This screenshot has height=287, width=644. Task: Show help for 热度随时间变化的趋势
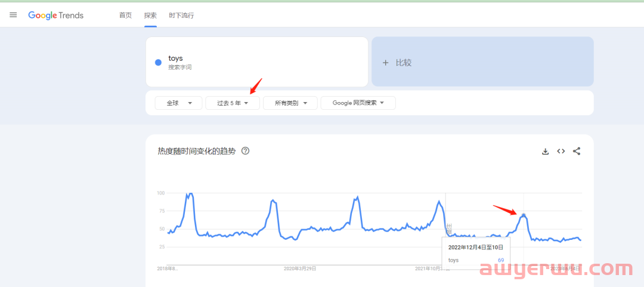[x=245, y=151]
